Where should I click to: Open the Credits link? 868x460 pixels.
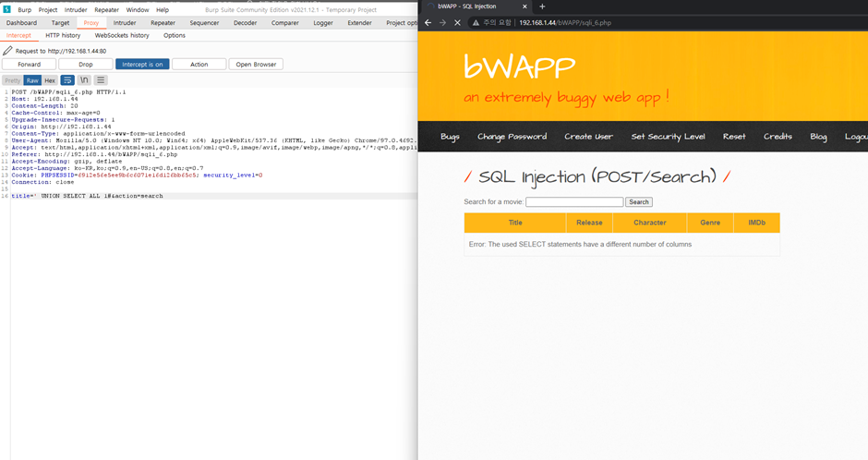click(x=778, y=137)
